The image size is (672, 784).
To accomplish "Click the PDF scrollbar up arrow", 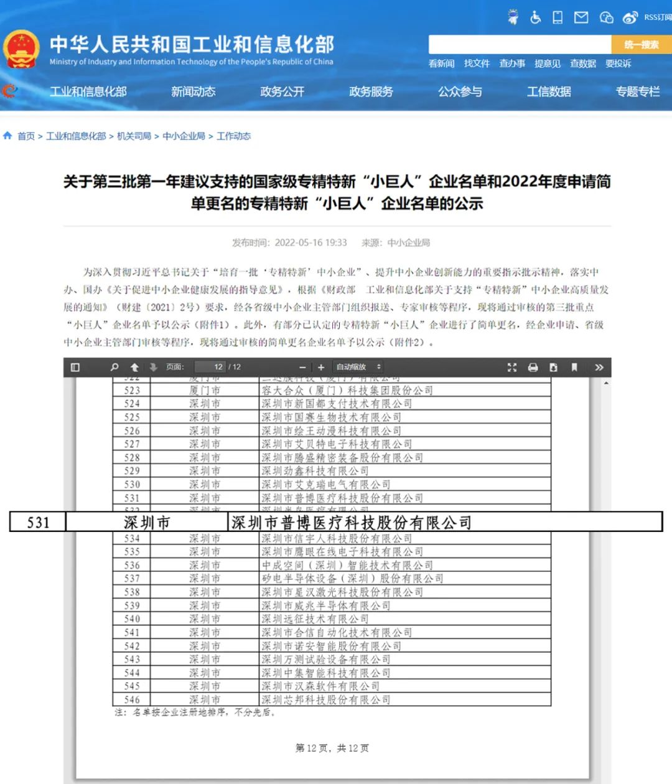I will (x=606, y=383).
